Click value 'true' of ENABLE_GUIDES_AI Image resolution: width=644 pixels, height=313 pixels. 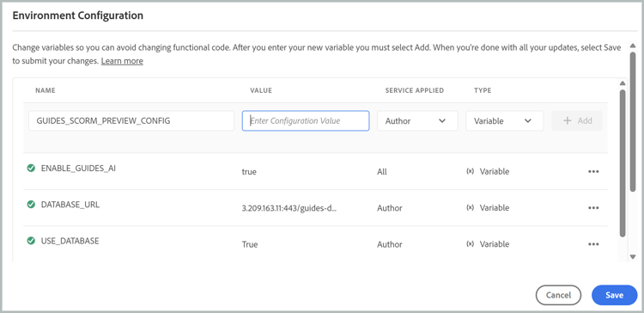249,171
